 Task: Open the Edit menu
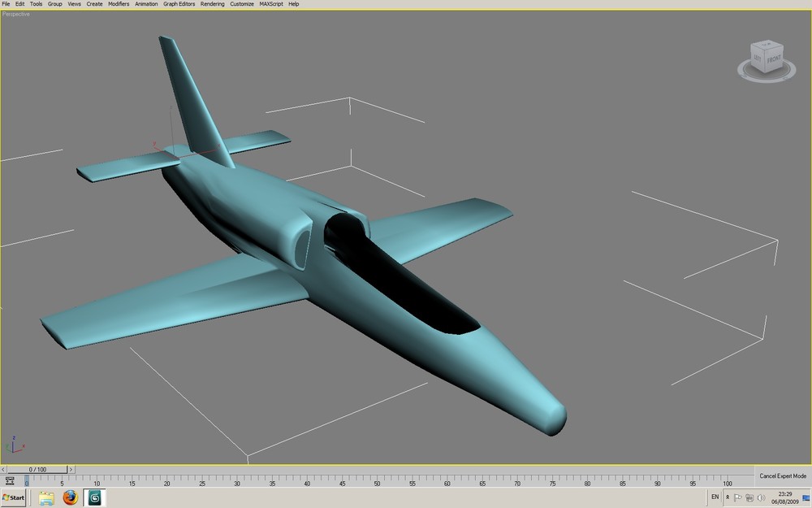19,3
